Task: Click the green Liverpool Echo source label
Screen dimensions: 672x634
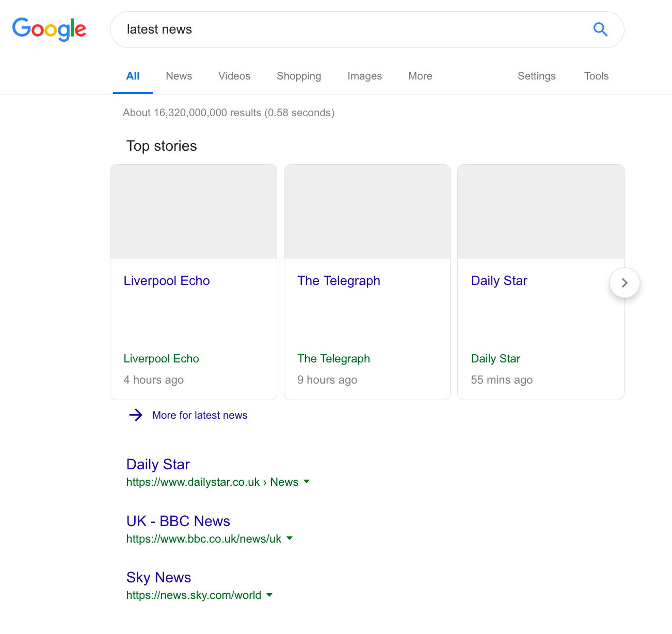Action: [x=161, y=358]
